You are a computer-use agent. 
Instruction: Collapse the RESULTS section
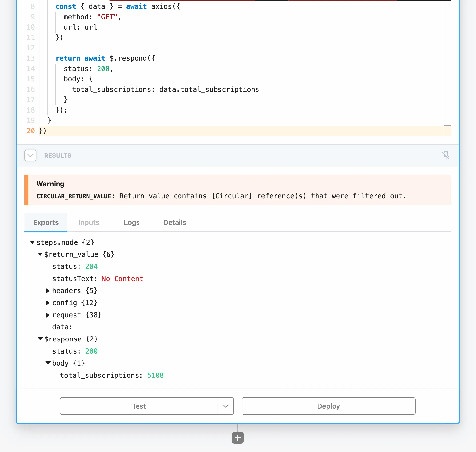point(30,155)
